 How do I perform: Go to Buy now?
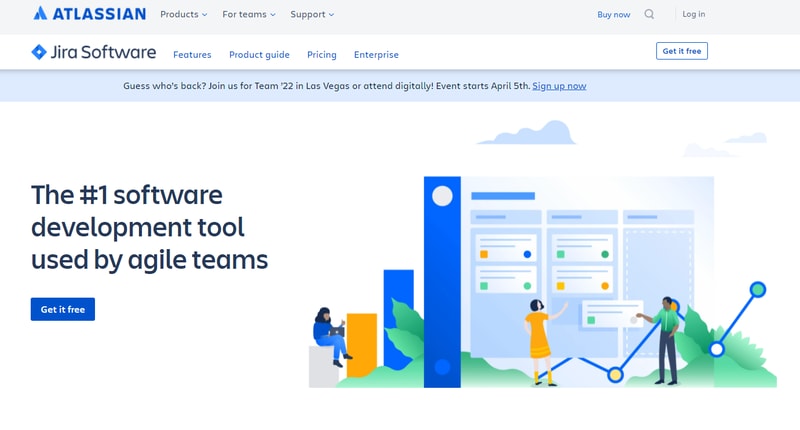(x=614, y=15)
